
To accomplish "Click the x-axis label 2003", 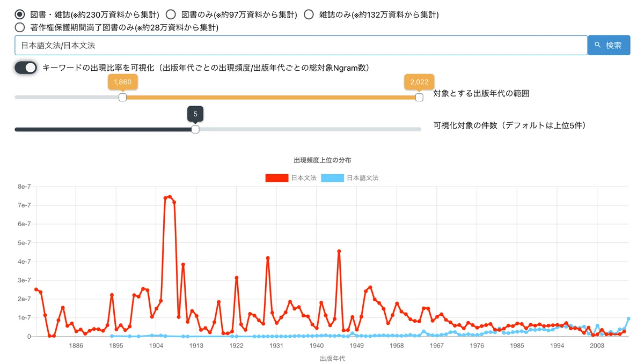I will coord(597,346).
